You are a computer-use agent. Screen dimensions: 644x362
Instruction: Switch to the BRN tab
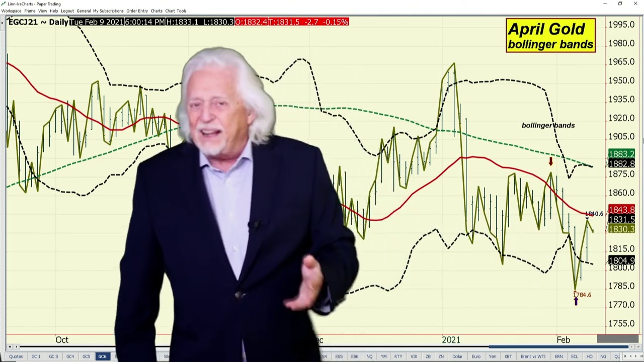tap(558, 356)
